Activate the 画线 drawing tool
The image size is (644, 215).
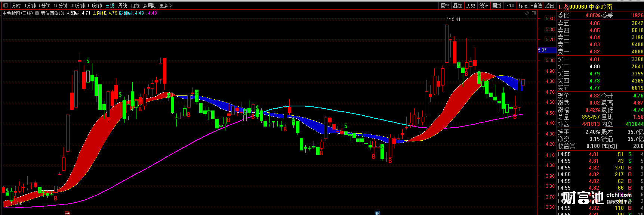(x=497, y=6)
